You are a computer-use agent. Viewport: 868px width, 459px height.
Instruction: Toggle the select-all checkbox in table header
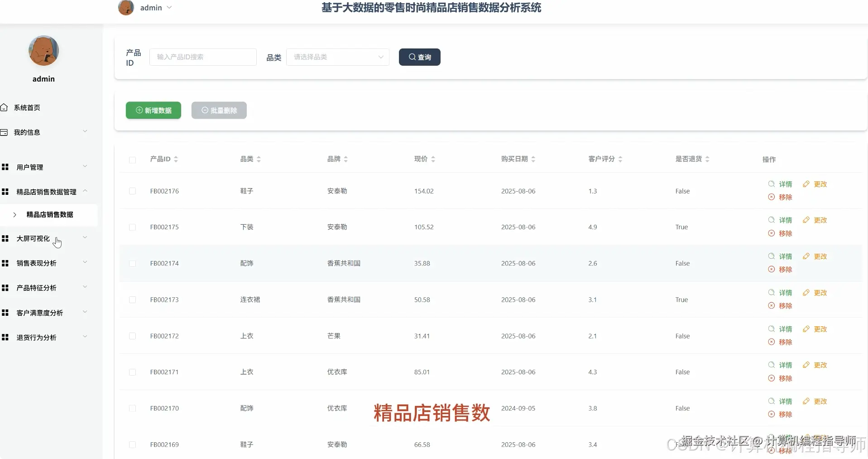tap(132, 160)
